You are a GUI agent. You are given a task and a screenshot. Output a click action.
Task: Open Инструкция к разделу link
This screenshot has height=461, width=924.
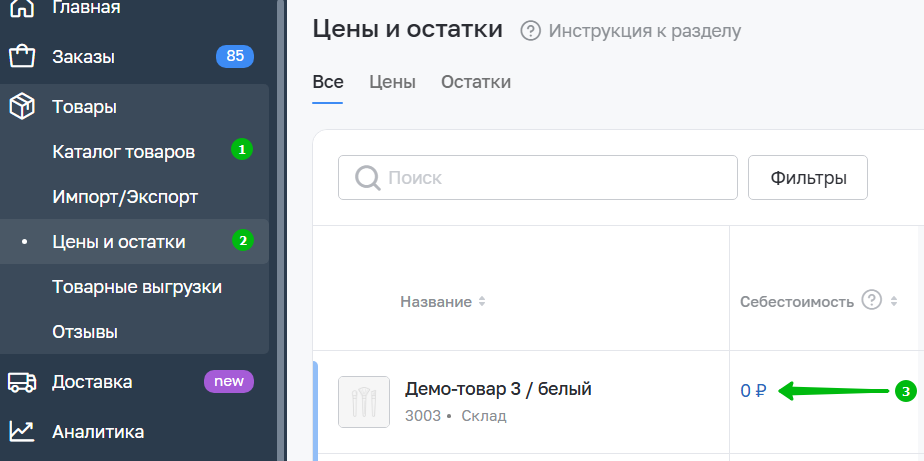coord(645,31)
